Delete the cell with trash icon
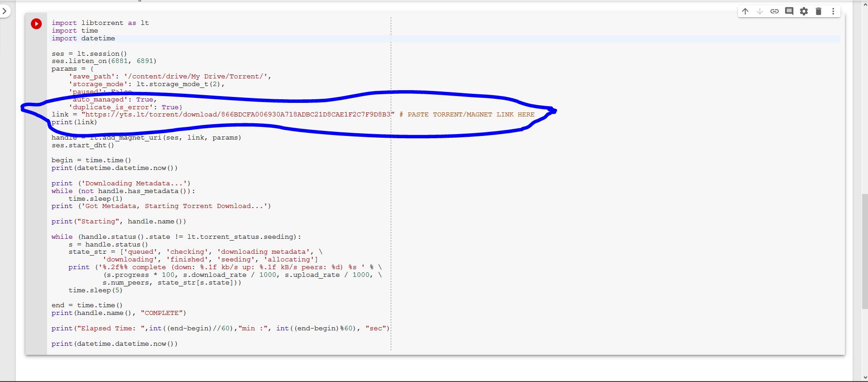This screenshot has width=868, height=382. (x=818, y=11)
